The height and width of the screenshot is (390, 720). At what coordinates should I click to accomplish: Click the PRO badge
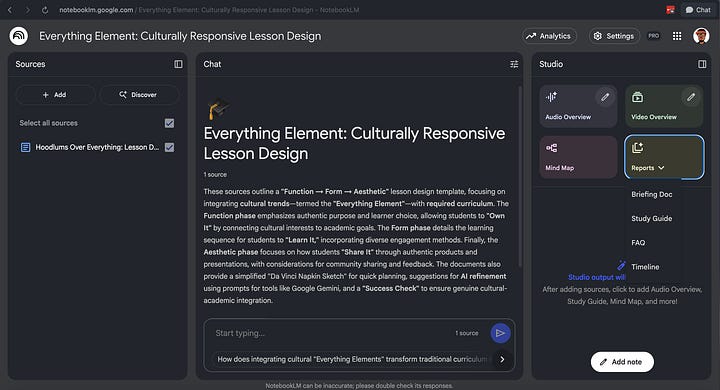(653, 36)
